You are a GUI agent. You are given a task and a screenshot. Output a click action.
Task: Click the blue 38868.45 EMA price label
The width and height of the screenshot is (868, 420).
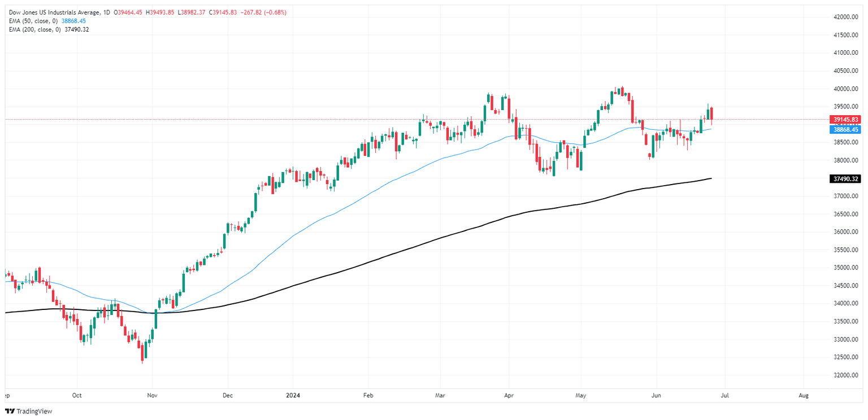click(x=846, y=129)
